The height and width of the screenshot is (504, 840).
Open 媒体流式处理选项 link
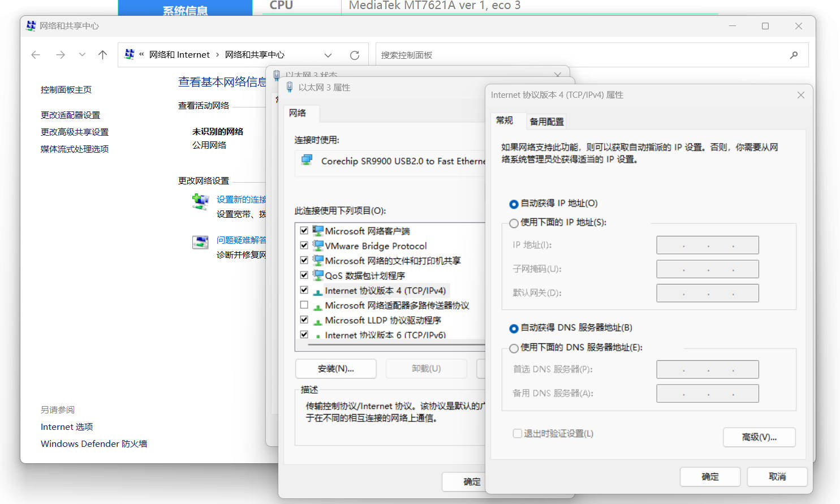[x=75, y=149]
